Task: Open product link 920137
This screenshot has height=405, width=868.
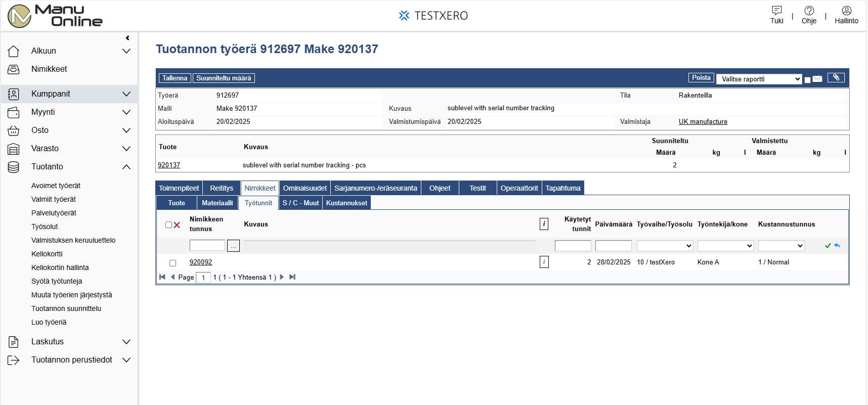Action: click(x=169, y=165)
